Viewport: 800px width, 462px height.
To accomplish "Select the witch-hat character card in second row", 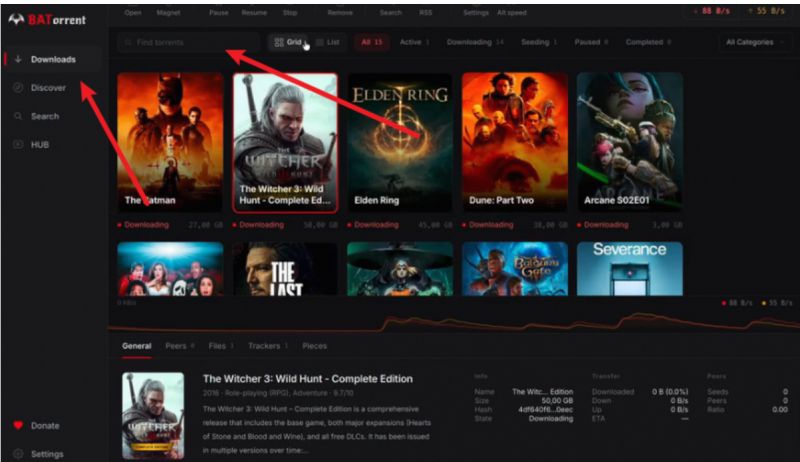I will tap(399, 269).
